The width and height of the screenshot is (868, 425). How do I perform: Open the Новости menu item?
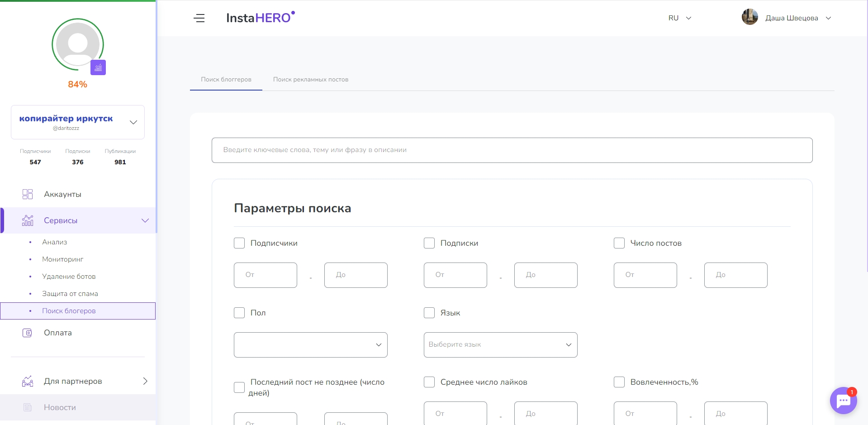(78, 407)
